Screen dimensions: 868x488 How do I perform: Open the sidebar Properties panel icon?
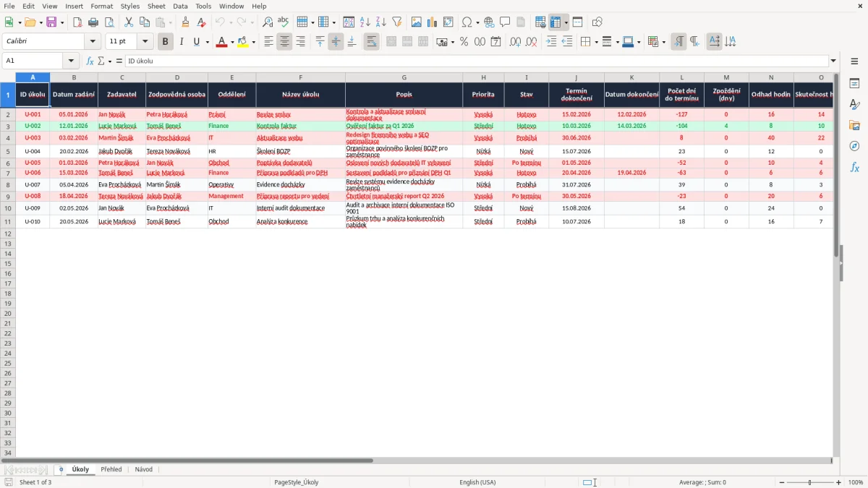(x=854, y=83)
